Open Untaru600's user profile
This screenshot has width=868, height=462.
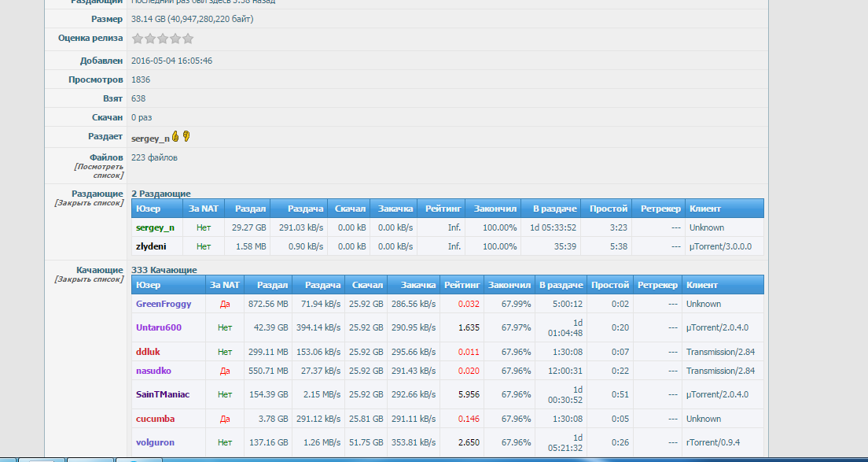[159, 328]
